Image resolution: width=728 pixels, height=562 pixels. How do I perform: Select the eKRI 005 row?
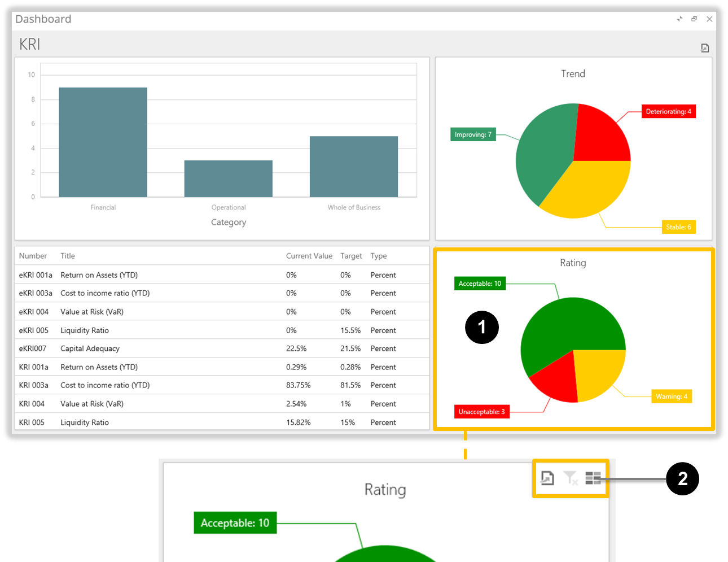pyautogui.click(x=222, y=330)
